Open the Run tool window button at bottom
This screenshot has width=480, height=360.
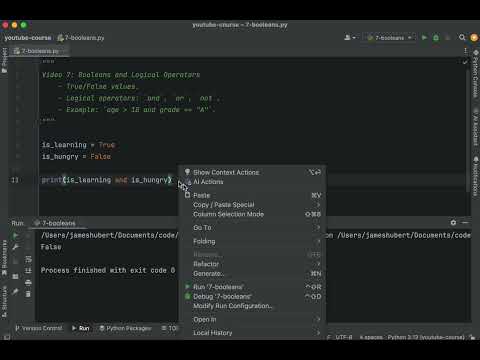click(x=81, y=328)
